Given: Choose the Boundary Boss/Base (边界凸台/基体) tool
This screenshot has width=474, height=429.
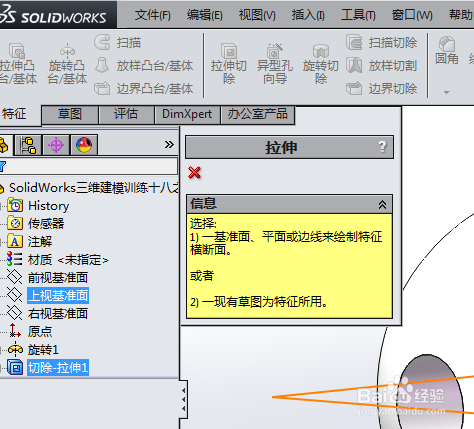Looking at the screenshot, I should [144, 88].
